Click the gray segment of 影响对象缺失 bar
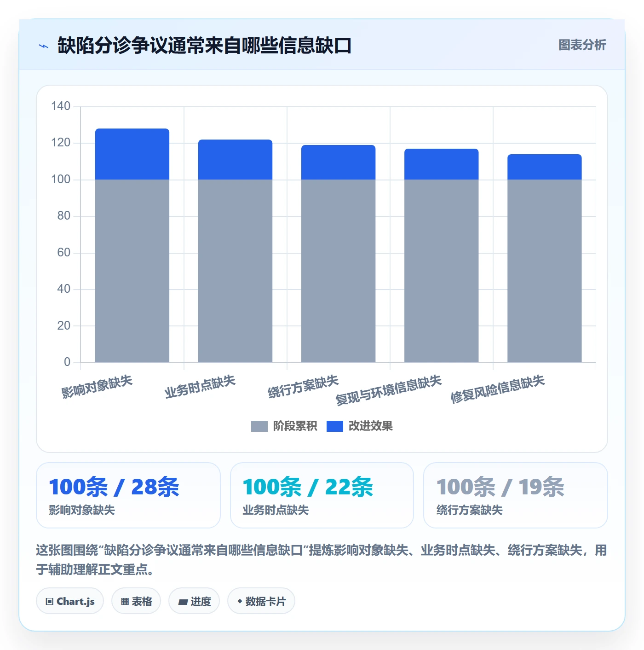 coord(132,271)
